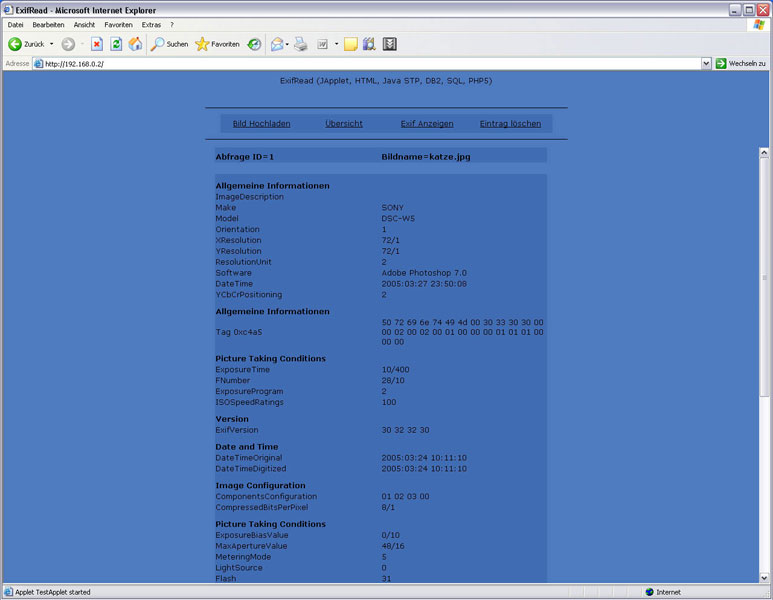Click the Stop loading icon
The width and height of the screenshot is (773, 600).
97,44
